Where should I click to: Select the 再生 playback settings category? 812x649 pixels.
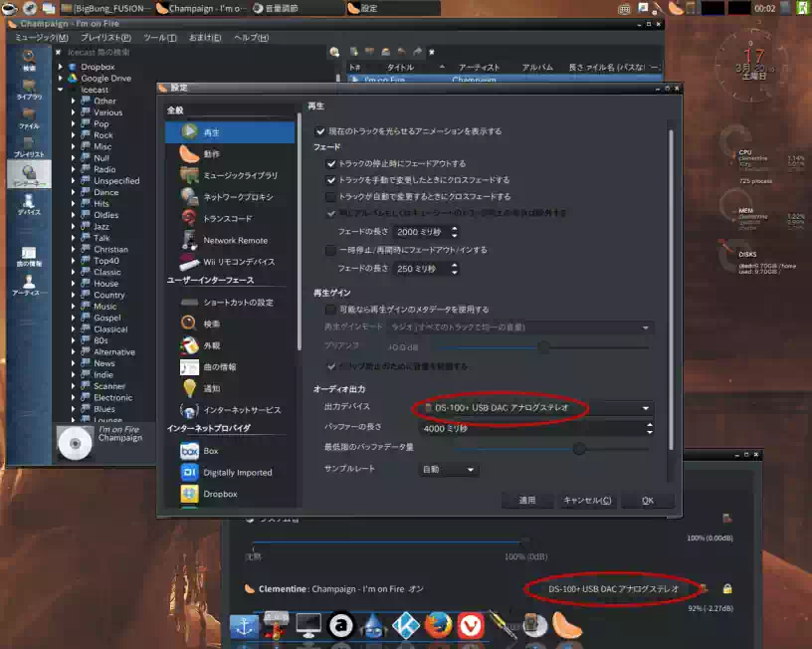pyautogui.click(x=230, y=132)
